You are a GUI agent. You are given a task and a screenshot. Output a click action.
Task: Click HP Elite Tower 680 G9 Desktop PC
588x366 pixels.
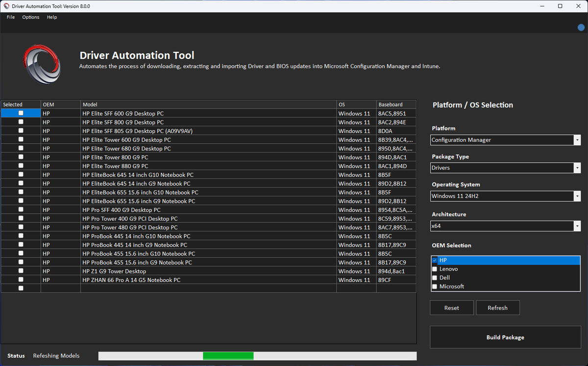coord(127,148)
